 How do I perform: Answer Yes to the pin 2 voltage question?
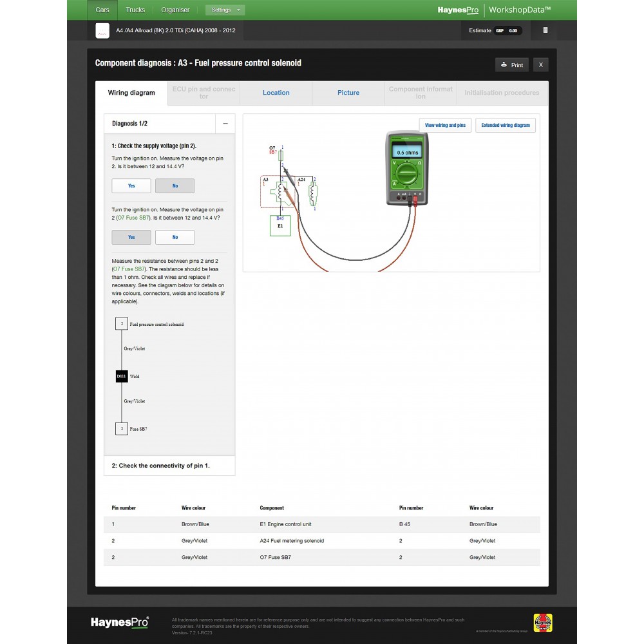pyautogui.click(x=131, y=185)
